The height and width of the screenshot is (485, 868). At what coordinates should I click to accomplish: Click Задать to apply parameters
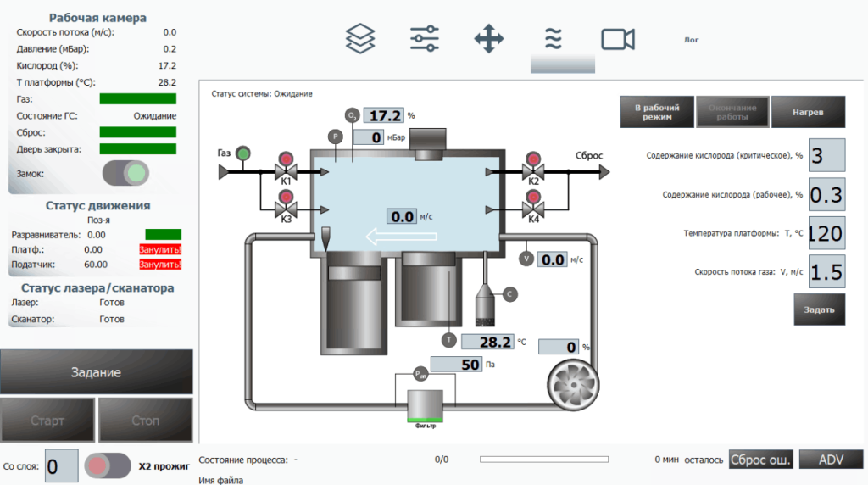819,309
